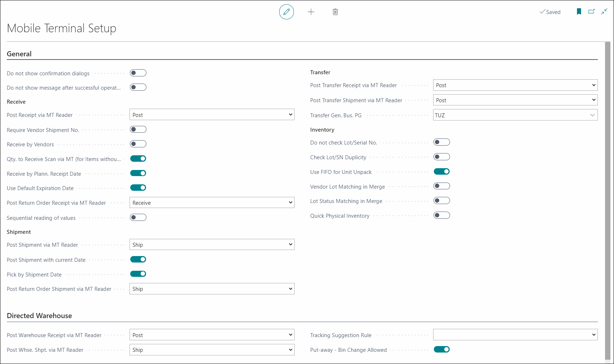Disable Use FIFO for Unit Unpack
The height and width of the screenshot is (364, 614).
click(x=442, y=171)
